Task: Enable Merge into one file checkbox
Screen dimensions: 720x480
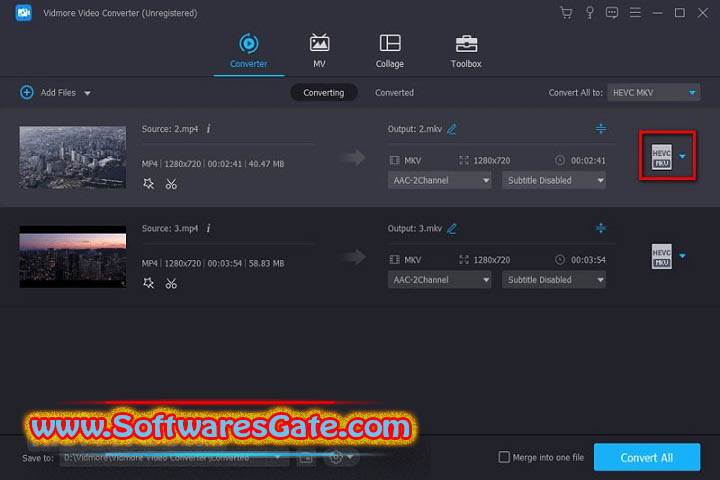Action: click(x=504, y=457)
